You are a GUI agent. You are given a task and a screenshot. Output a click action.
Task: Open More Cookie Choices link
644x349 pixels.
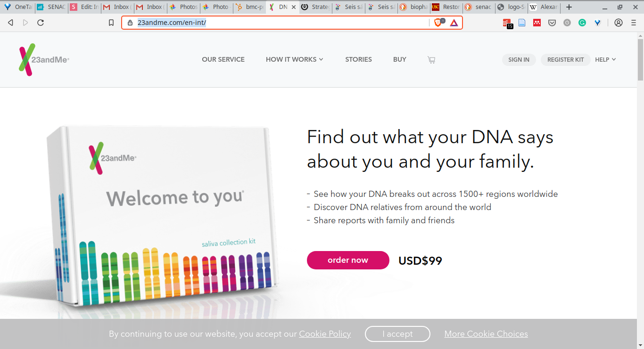pyautogui.click(x=486, y=334)
